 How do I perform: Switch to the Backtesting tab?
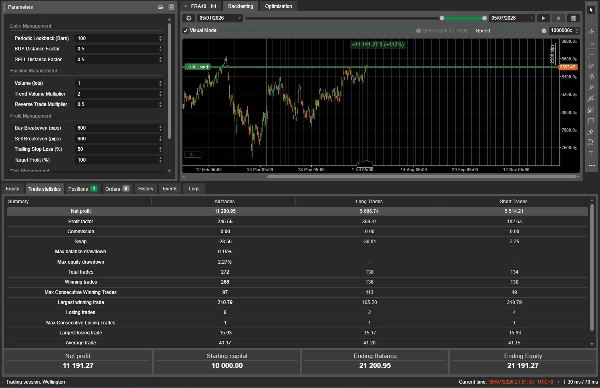240,6
